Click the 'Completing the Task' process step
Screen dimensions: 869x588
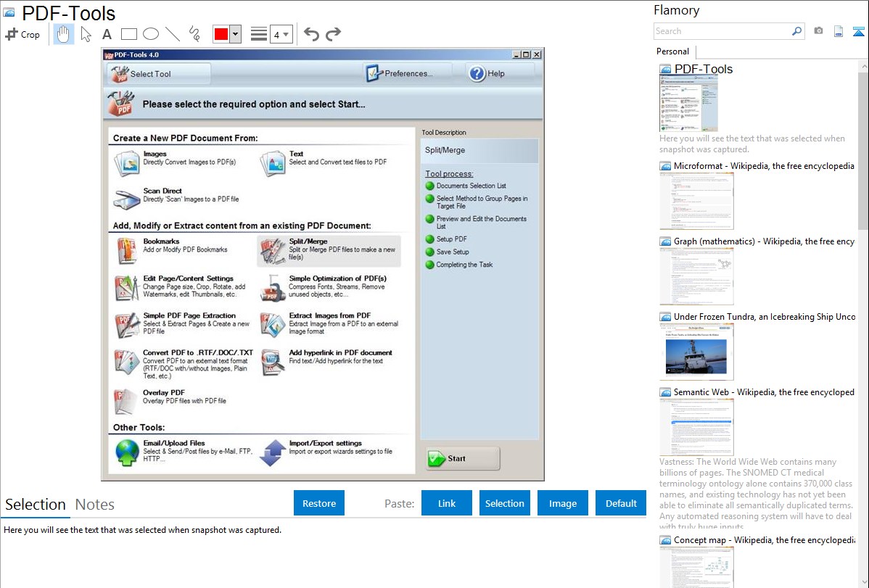pyautogui.click(x=464, y=265)
